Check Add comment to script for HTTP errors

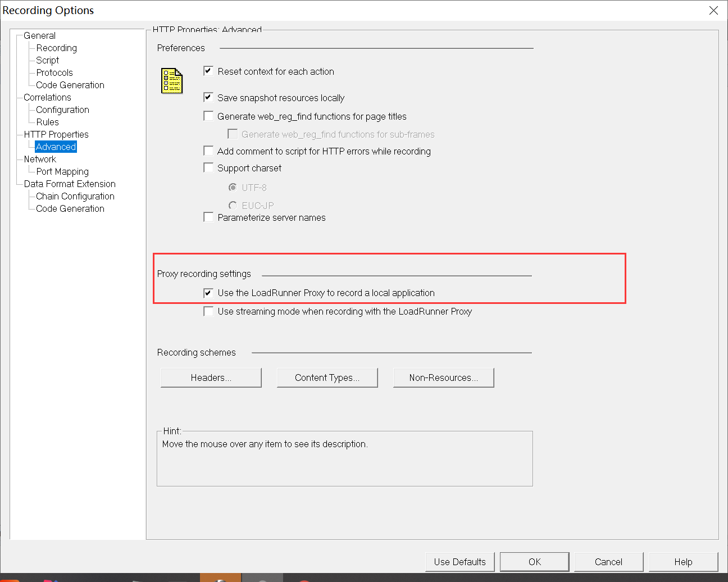[x=208, y=150]
